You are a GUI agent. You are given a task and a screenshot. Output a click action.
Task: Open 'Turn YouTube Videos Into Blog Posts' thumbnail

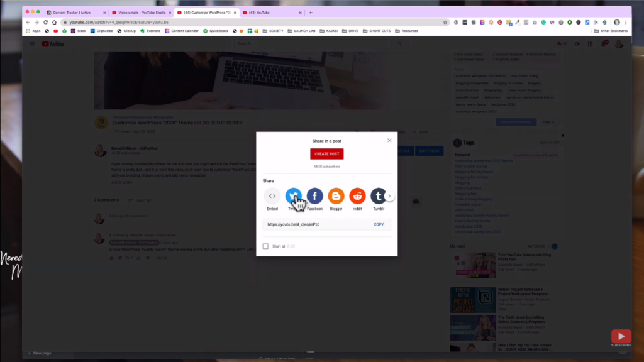[x=473, y=265]
